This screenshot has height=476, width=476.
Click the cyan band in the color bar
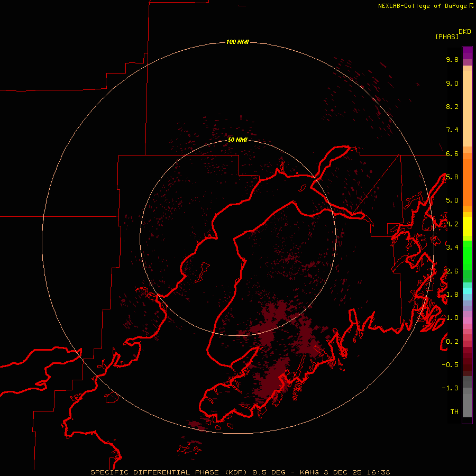(x=467, y=291)
